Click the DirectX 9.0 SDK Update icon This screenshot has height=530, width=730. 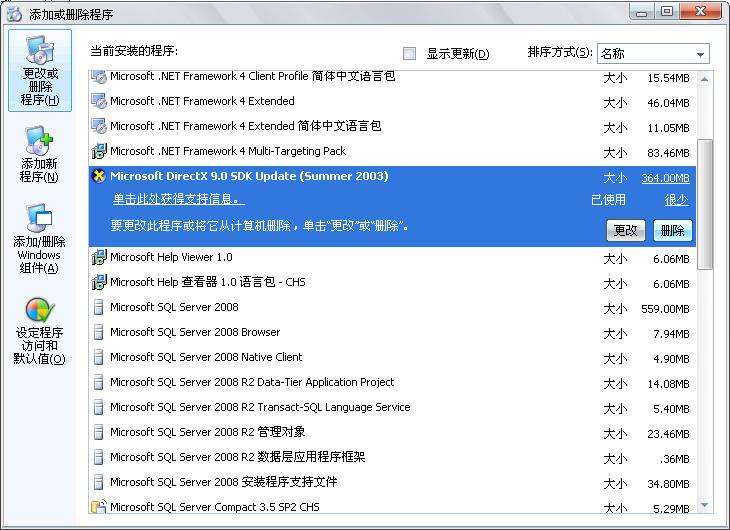coord(99,176)
